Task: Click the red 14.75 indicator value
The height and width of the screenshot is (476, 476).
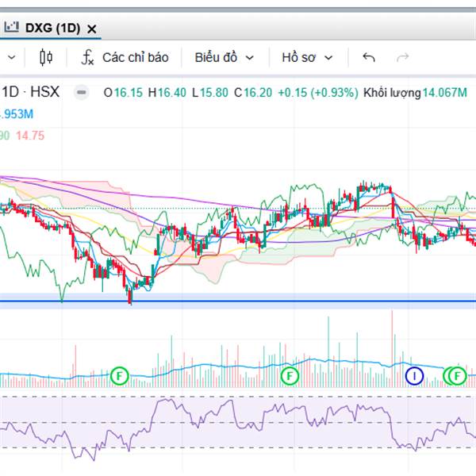Action: (32, 136)
